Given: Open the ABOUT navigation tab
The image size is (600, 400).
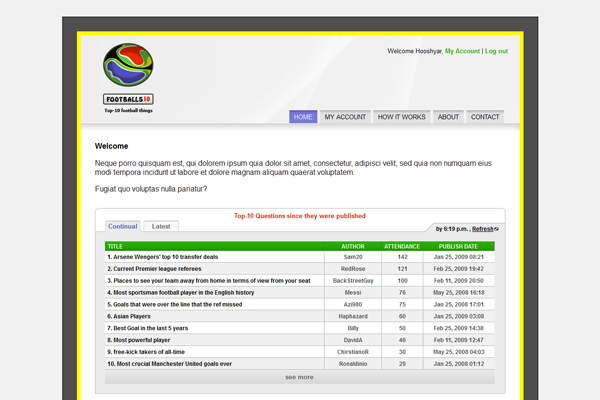Looking at the screenshot, I should pos(448,117).
